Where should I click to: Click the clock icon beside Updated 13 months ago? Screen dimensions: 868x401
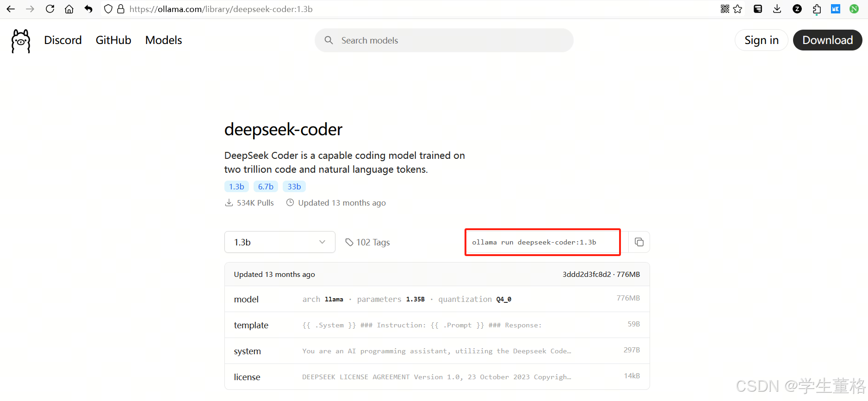pos(290,202)
